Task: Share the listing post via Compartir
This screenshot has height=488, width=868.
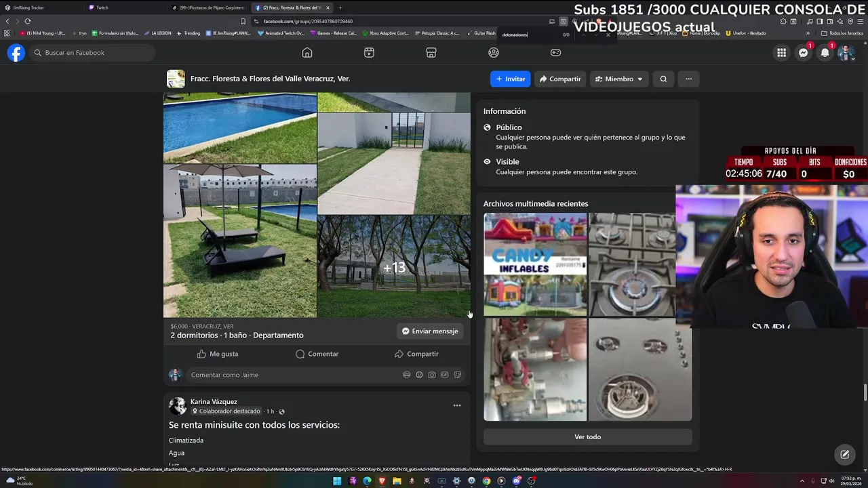Action: point(416,354)
